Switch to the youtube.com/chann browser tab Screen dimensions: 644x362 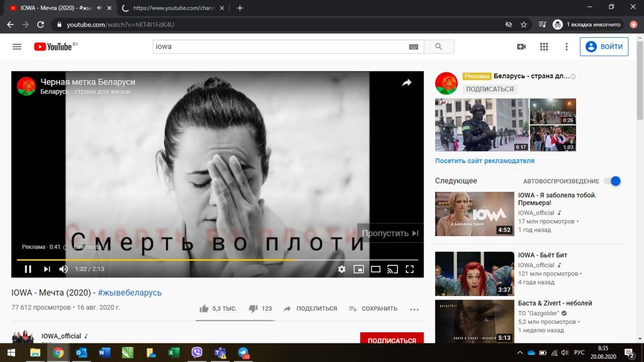(174, 8)
